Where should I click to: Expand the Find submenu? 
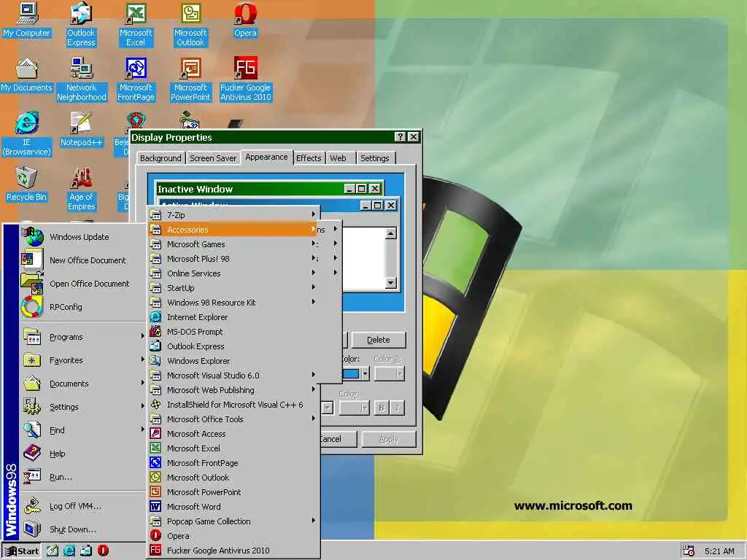click(x=83, y=430)
